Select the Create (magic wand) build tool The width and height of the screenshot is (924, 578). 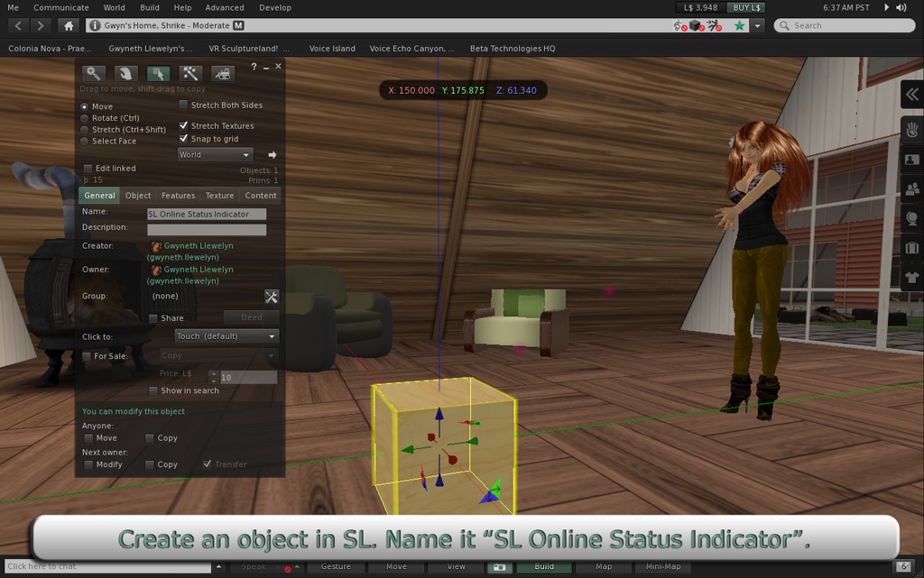click(190, 73)
